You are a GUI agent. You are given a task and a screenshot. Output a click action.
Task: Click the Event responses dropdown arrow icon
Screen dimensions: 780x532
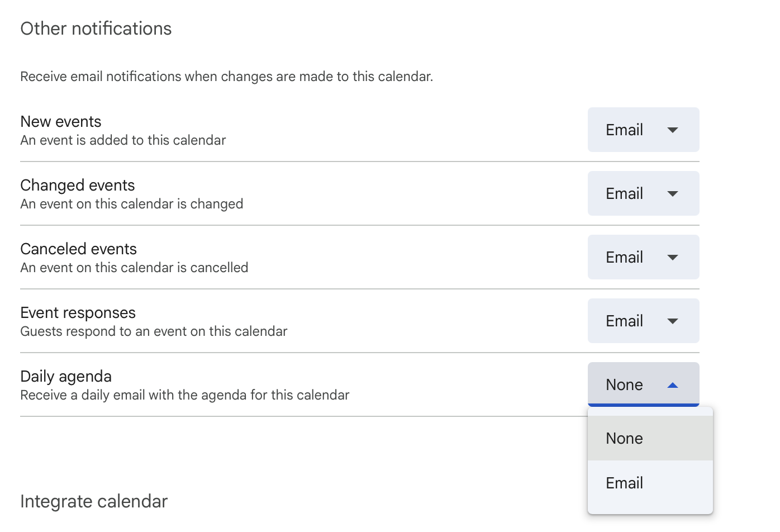point(673,321)
